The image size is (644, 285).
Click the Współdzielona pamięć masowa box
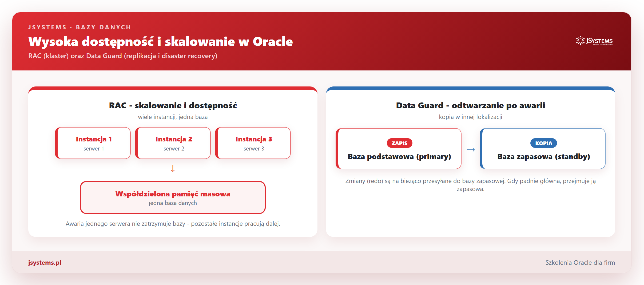(173, 197)
